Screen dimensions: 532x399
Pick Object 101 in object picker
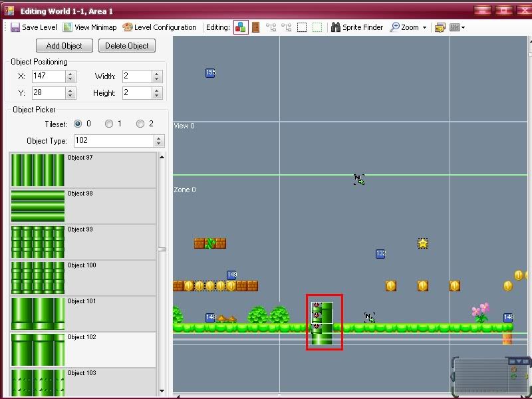(x=83, y=314)
